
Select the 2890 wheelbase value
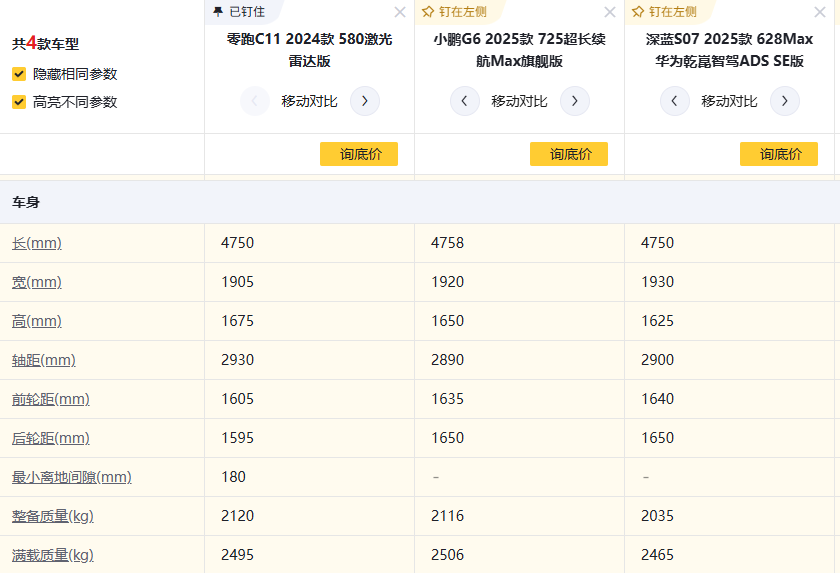[447, 360]
